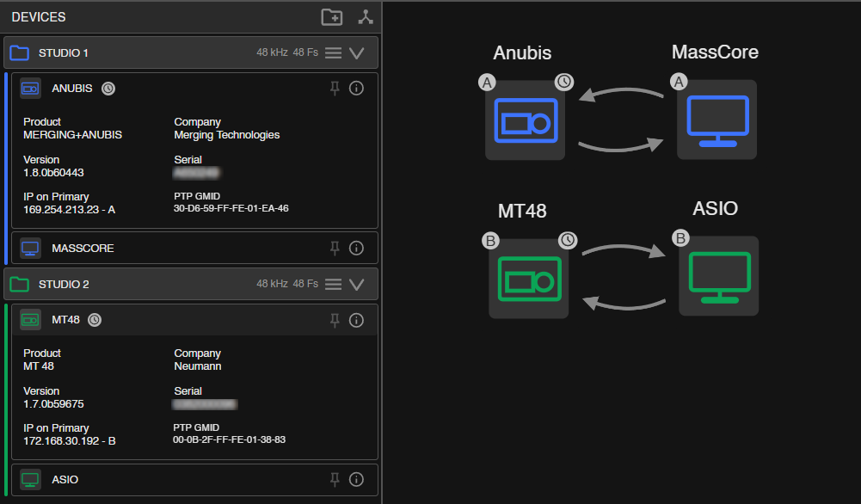The height and width of the screenshot is (504, 861).
Task: Click the add new folder icon
Action: click(x=332, y=17)
